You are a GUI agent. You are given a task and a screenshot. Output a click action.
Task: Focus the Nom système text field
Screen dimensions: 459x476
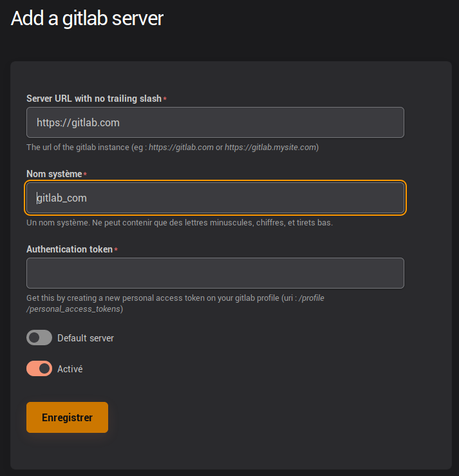pos(215,198)
